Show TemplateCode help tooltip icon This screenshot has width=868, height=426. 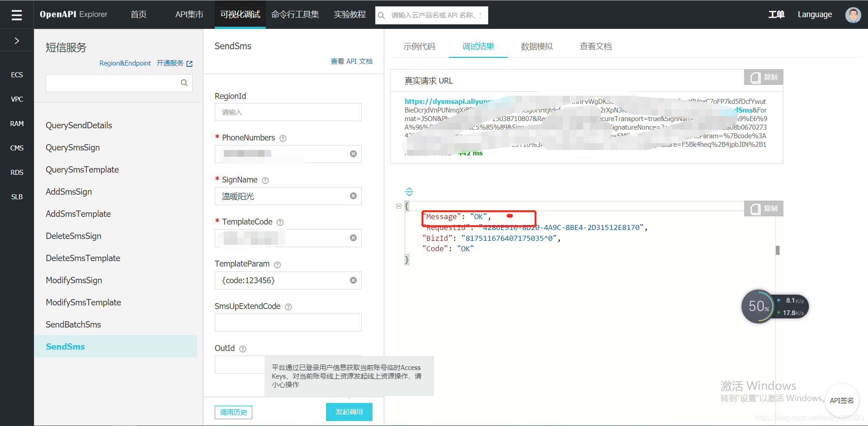(280, 222)
